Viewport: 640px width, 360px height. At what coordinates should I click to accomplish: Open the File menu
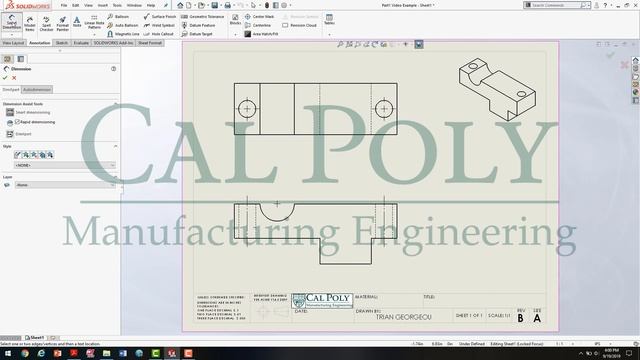tap(64, 5)
